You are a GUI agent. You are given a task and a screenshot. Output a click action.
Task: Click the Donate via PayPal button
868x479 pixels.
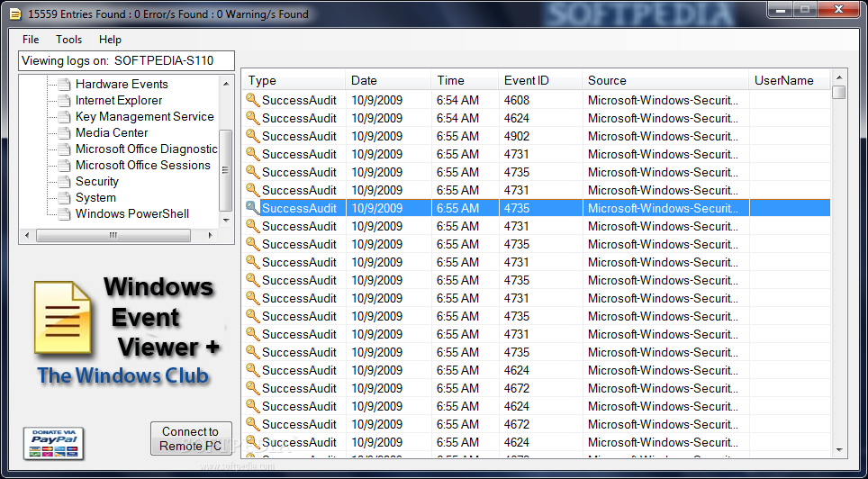coord(53,443)
